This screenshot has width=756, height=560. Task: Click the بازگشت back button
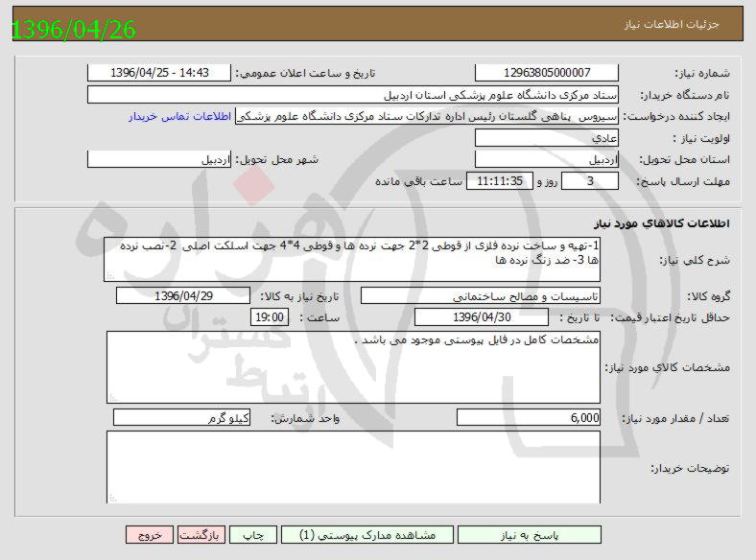click(x=200, y=535)
